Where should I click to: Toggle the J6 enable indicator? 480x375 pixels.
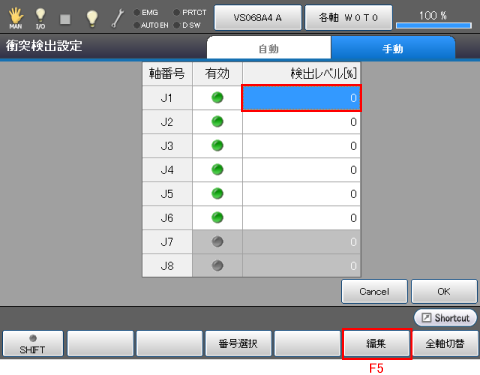217,218
